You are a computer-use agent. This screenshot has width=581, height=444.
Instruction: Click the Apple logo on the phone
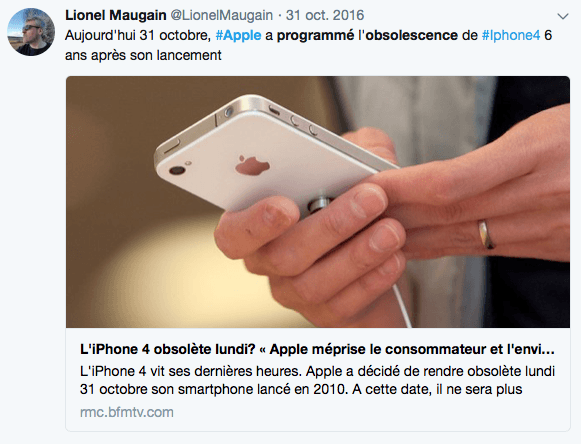252,166
